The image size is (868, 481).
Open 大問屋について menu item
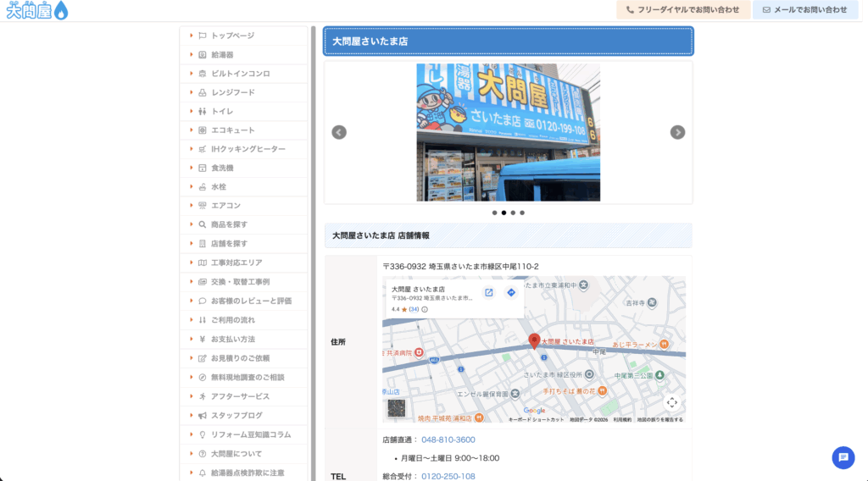coord(243,453)
